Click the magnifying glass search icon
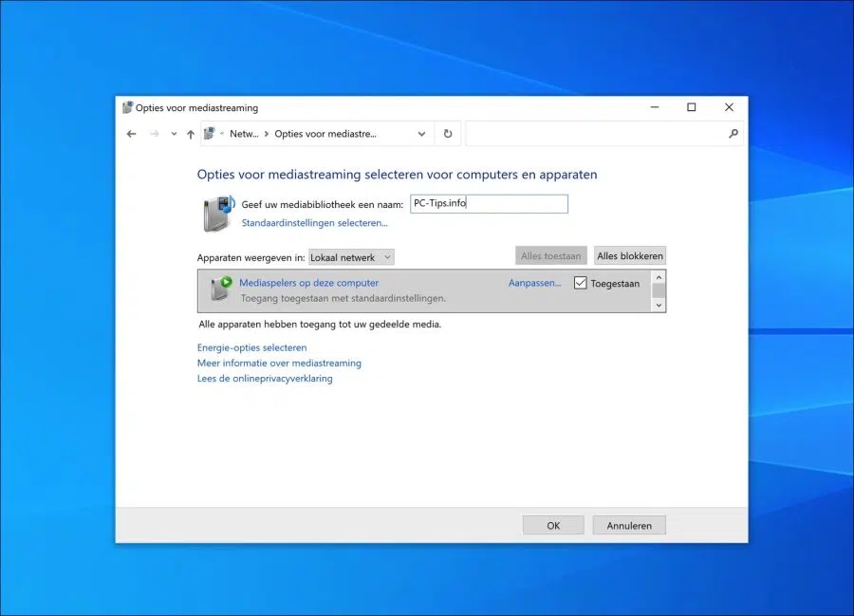This screenshot has width=854, height=616. (733, 134)
